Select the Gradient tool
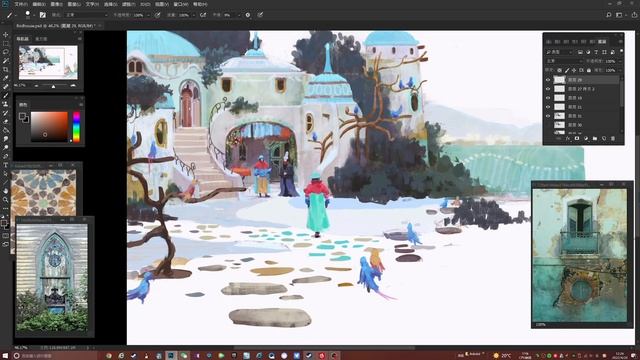The height and width of the screenshot is (360, 640). click(x=6, y=130)
